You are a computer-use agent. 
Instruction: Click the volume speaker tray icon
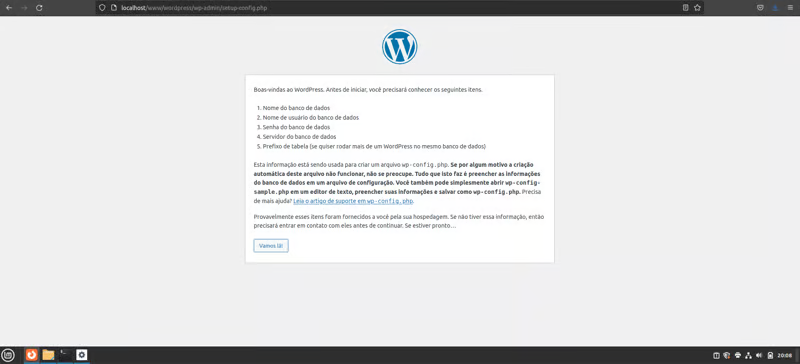point(759,355)
